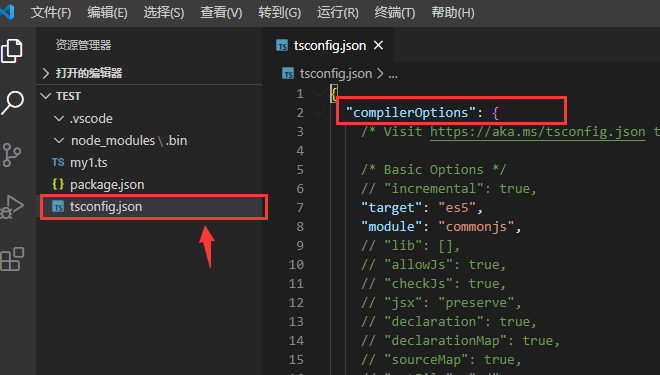Open the 查看(V) menu

pos(221,12)
